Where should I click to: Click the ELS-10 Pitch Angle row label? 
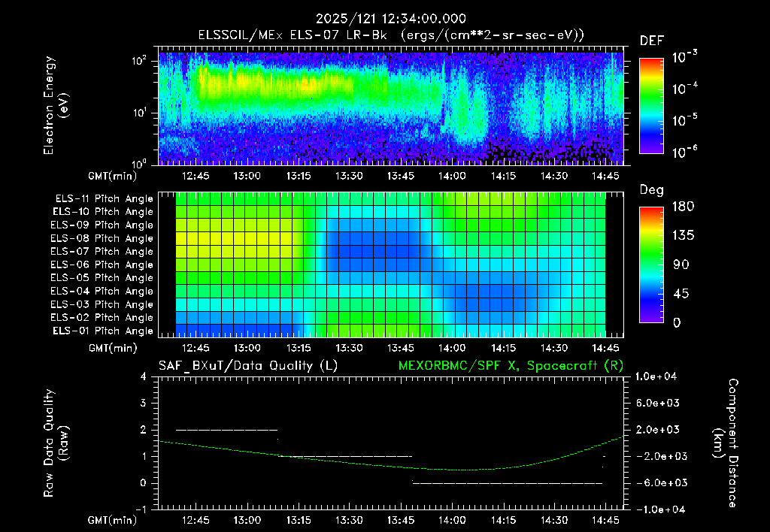point(103,212)
